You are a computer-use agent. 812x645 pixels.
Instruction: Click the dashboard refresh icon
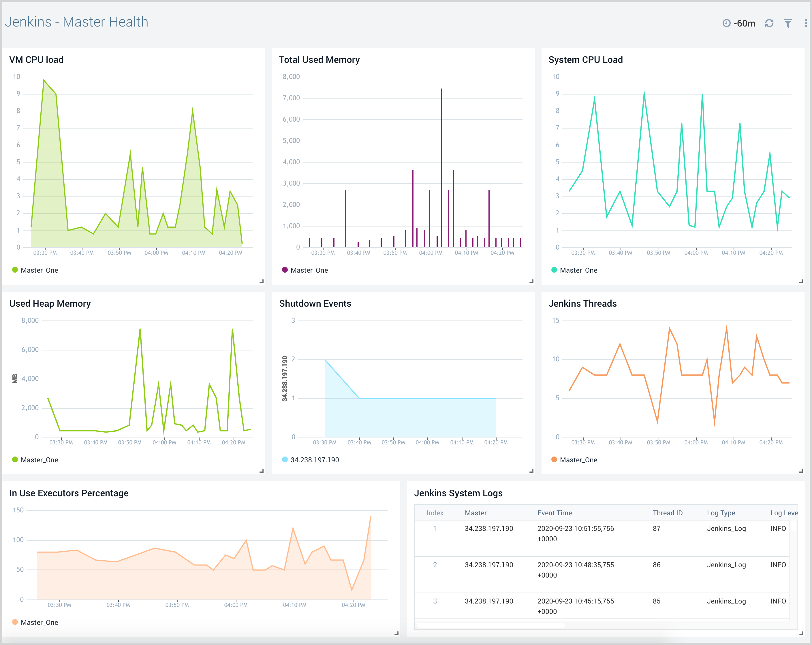(x=769, y=23)
